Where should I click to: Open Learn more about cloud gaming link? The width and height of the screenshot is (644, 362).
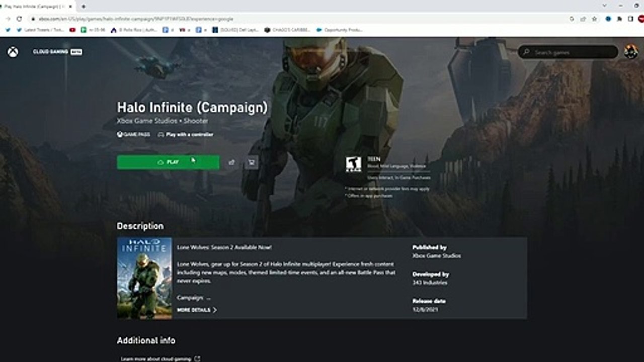[160, 359]
